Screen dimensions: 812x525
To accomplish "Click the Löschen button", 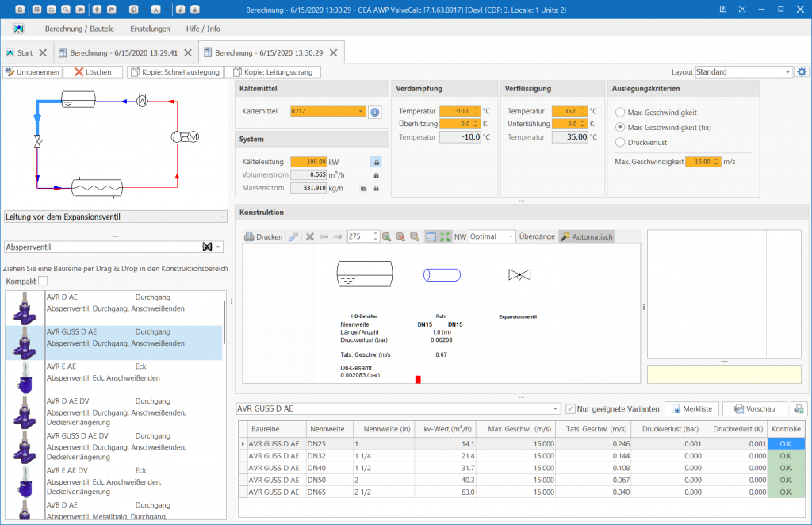I will pyautogui.click(x=94, y=72).
